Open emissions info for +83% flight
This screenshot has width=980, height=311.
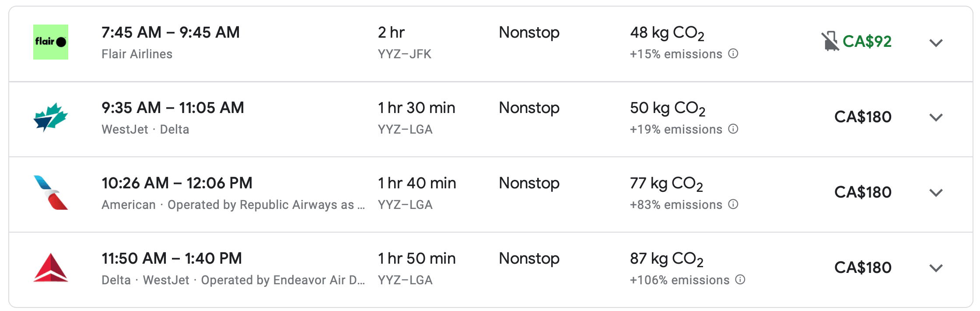click(x=733, y=204)
